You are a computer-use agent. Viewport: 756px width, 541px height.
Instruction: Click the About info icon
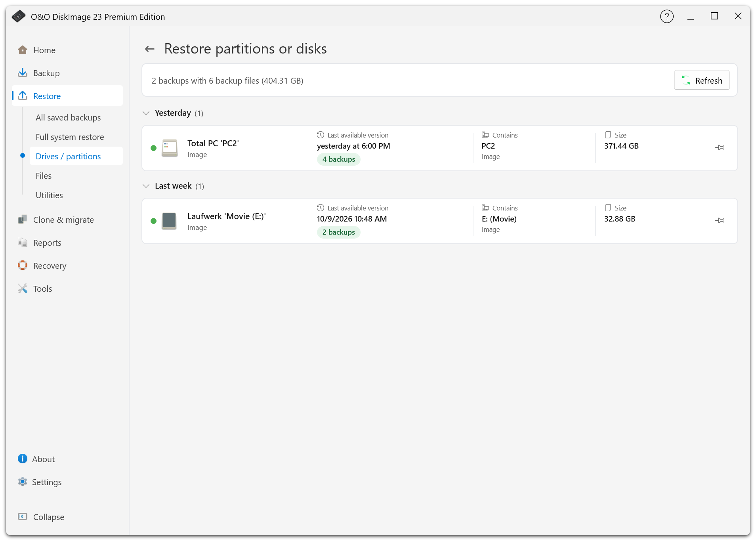23,459
